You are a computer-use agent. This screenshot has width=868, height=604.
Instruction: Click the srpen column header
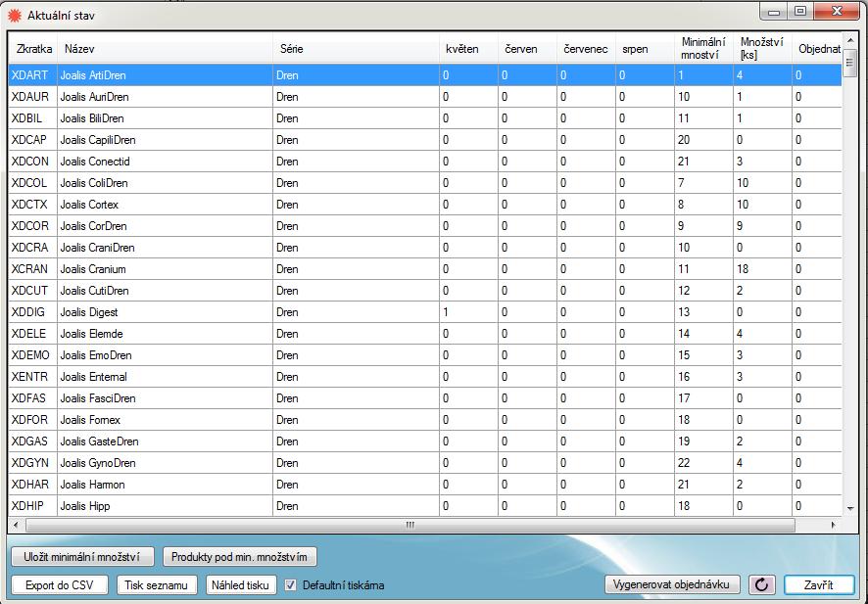(x=645, y=49)
